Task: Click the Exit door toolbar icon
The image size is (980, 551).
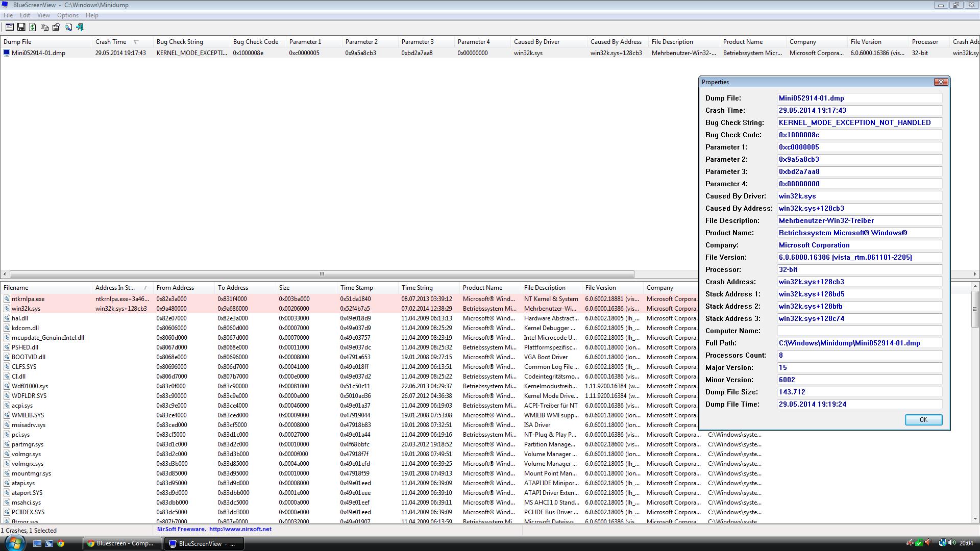Action: coord(80,27)
